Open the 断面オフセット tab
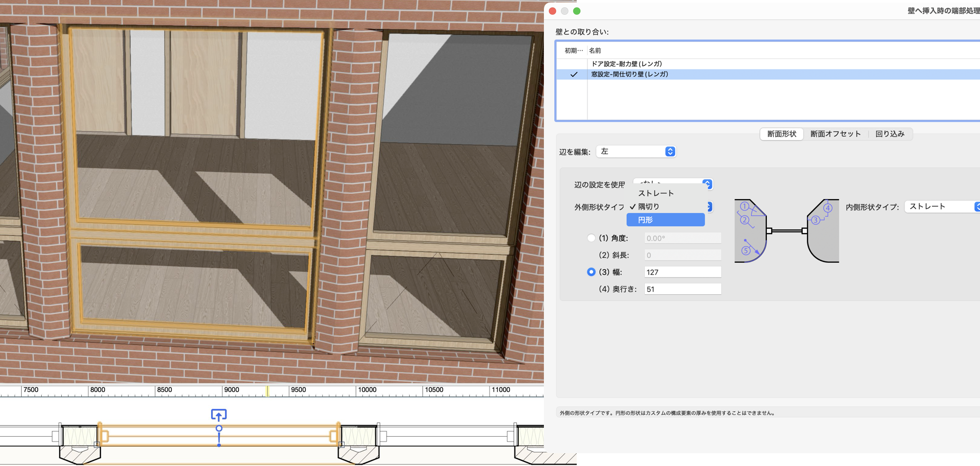The width and height of the screenshot is (980, 466). click(835, 134)
